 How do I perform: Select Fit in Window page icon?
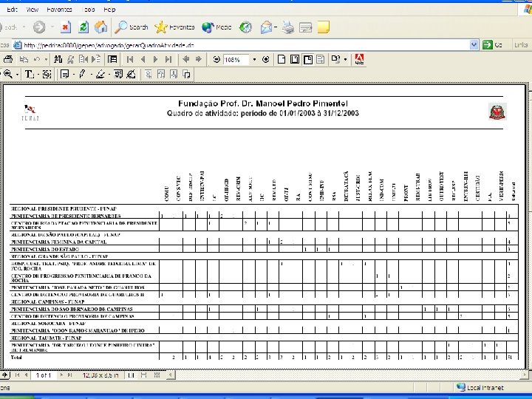(x=295, y=59)
